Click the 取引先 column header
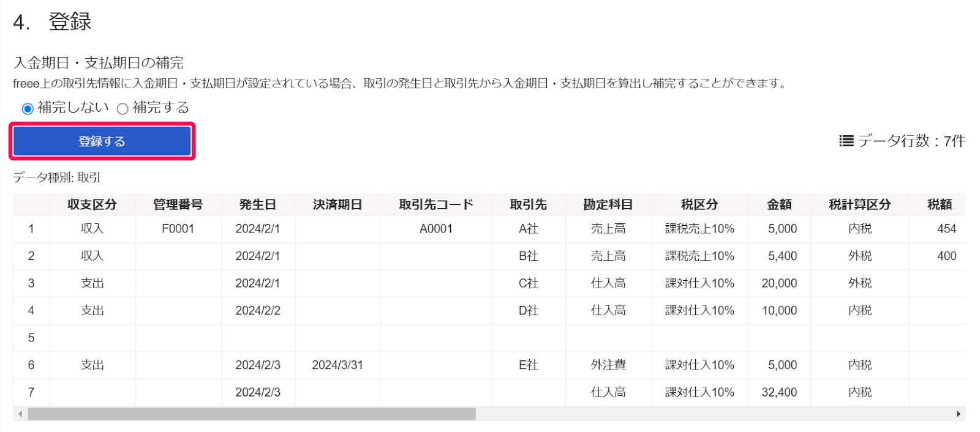Viewport: 980px width, 432px height. (529, 205)
